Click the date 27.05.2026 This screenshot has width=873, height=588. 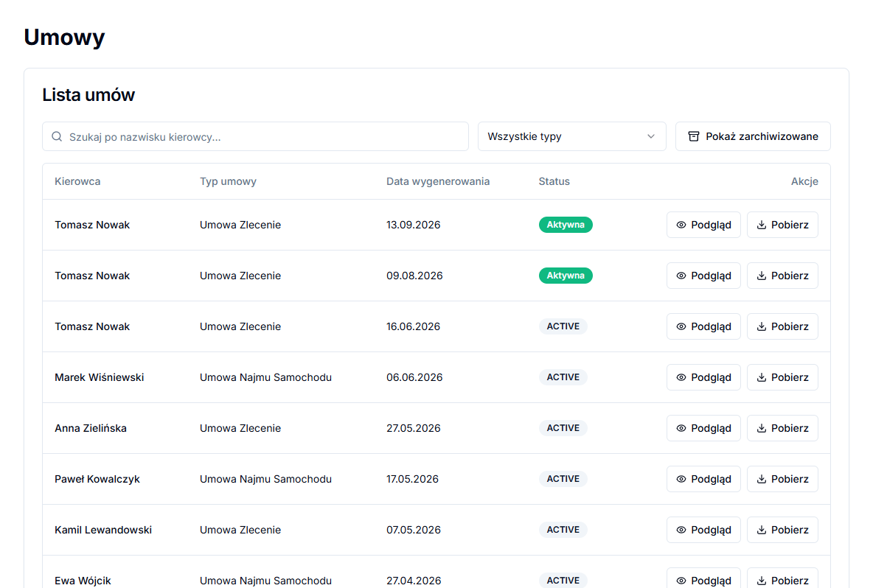click(x=413, y=428)
